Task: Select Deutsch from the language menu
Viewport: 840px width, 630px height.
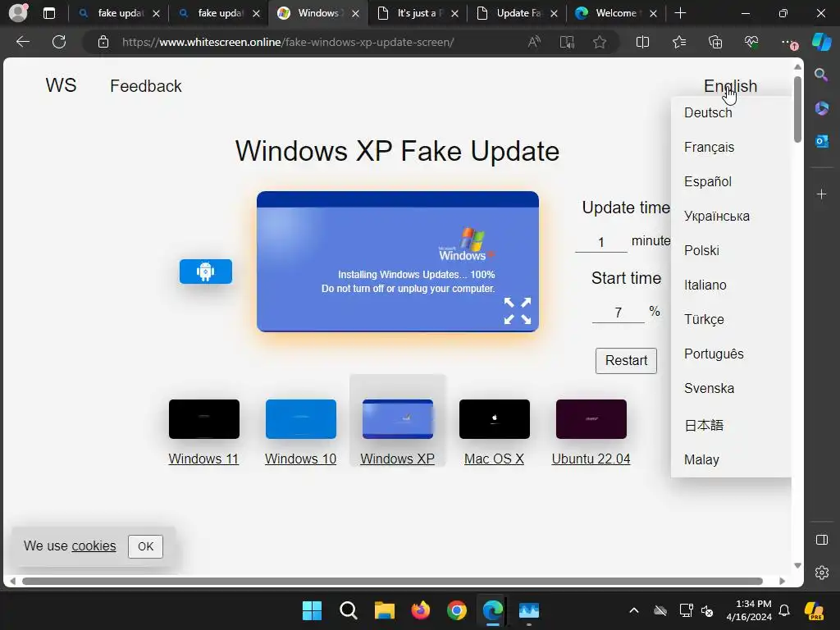Action: [708, 112]
